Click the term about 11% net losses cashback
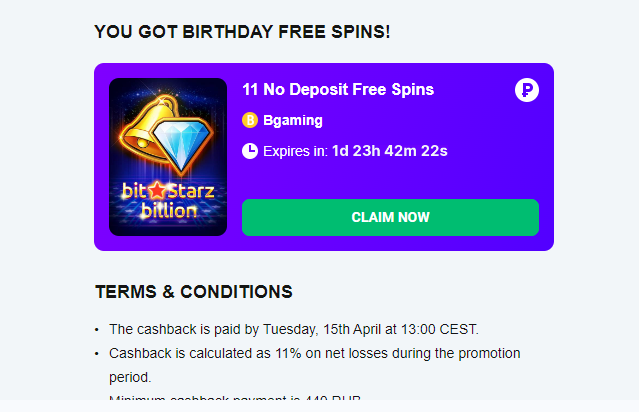Viewport: 639px width, 412px height. point(314,353)
